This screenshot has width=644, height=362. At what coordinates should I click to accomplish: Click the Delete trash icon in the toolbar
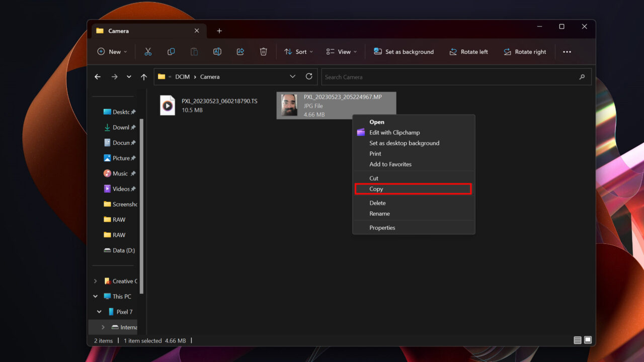pyautogui.click(x=263, y=51)
